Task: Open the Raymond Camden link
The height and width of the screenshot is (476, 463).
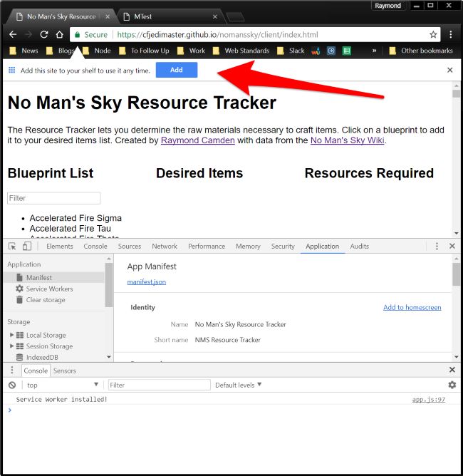Action: [x=198, y=140]
